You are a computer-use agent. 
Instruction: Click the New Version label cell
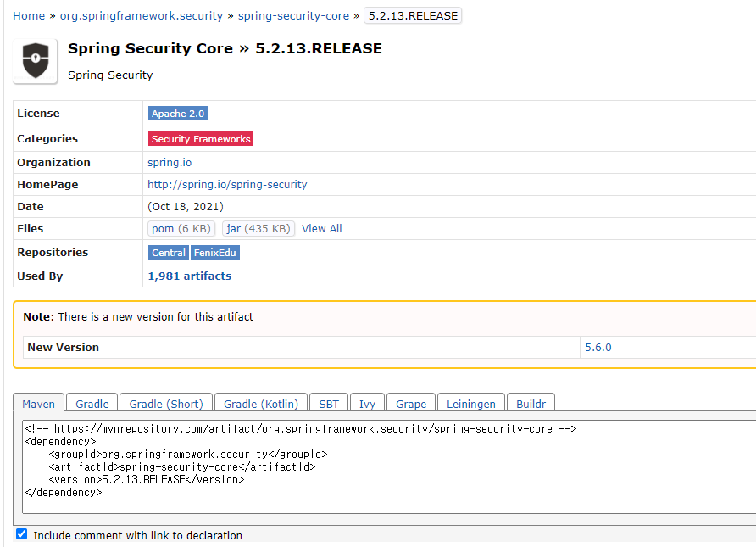pos(302,348)
